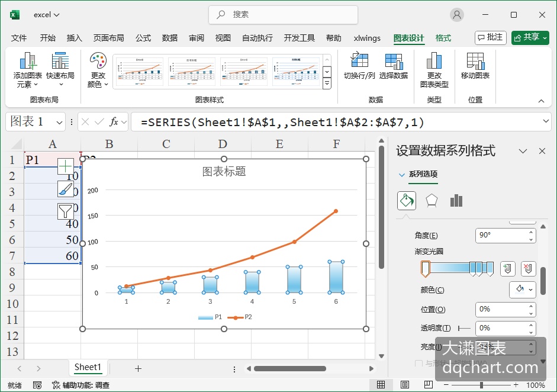Open the Add Chart Element (添加图表元素) menu

click(x=27, y=70)
